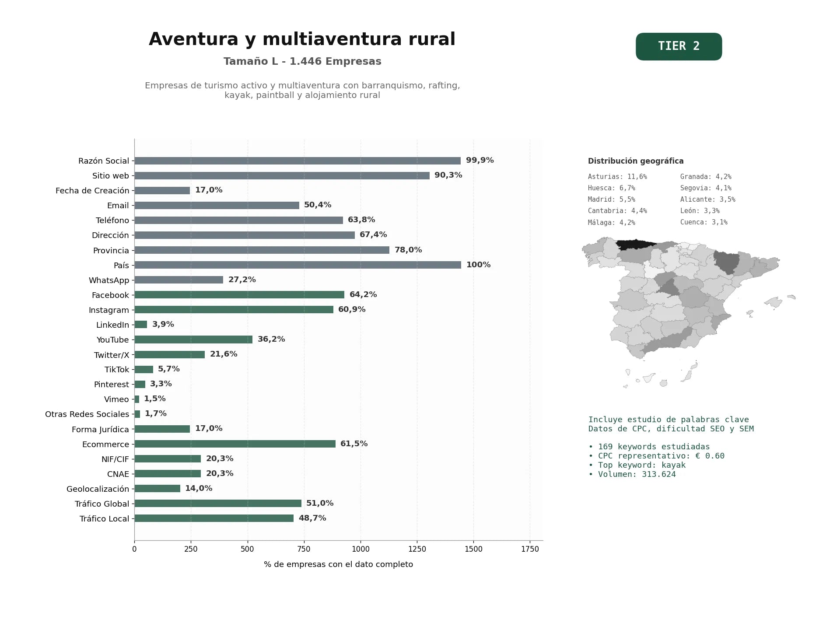Click the '100%' value label

click(478, 265)
